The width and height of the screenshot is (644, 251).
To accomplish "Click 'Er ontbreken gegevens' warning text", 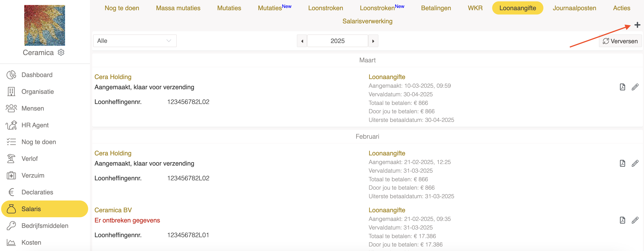I will 127,220.
